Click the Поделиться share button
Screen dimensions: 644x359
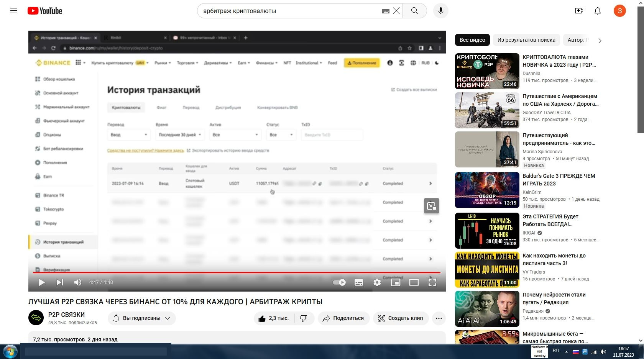pyautogui.click(x=343, y=318)
